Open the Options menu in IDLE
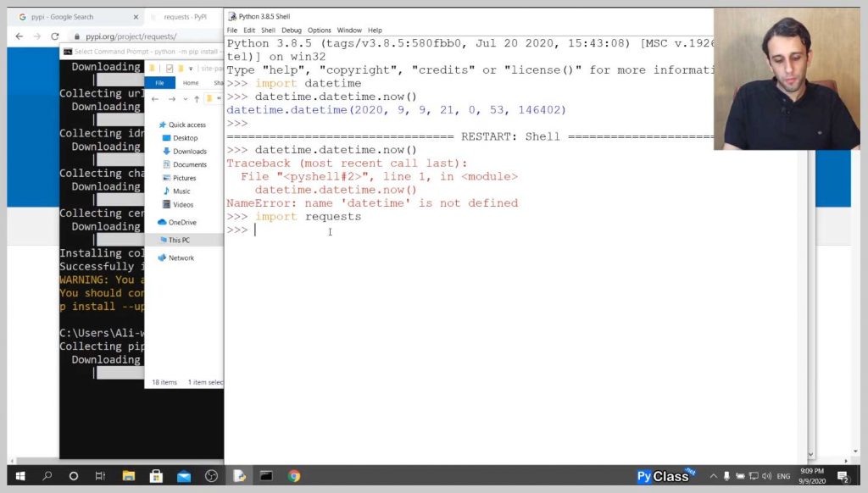The width and height of the screenshot is (868, 493). (319, 30)
